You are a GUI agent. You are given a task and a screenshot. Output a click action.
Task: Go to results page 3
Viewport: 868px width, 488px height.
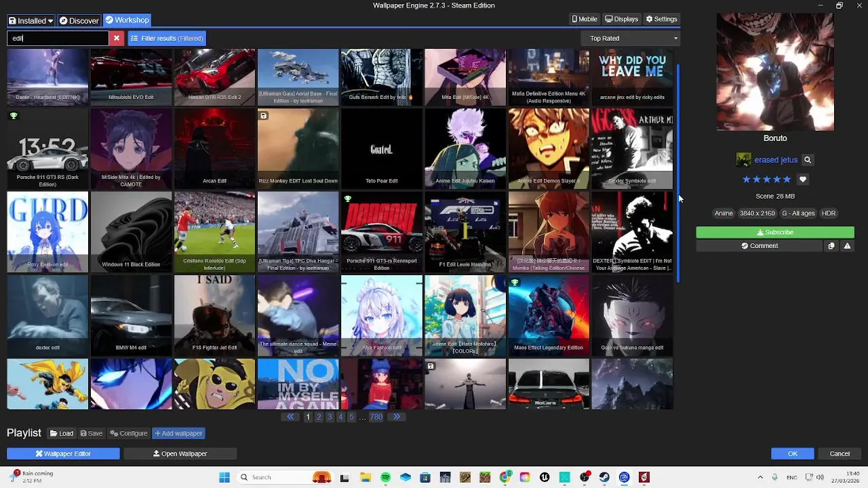tap(330, 417)
